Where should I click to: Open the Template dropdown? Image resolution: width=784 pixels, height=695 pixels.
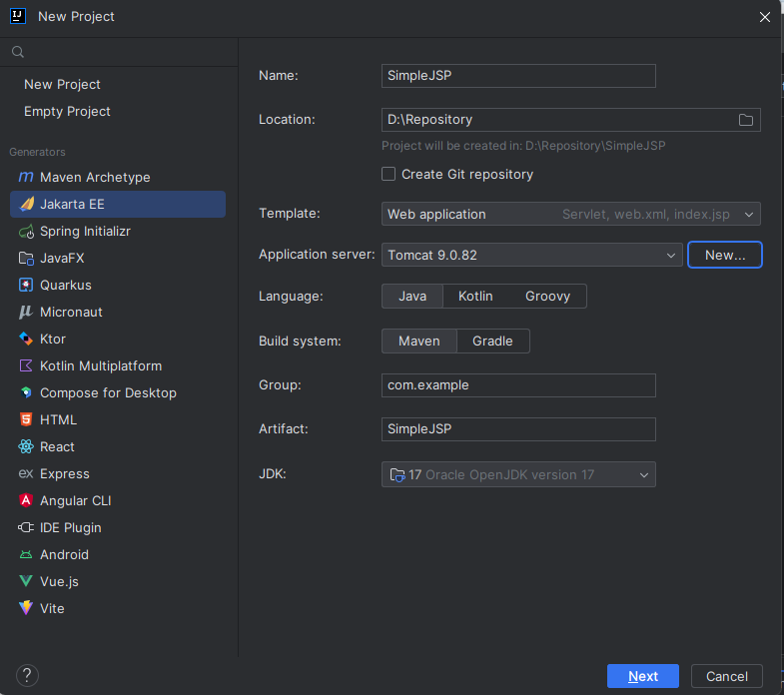coord(570,214)
